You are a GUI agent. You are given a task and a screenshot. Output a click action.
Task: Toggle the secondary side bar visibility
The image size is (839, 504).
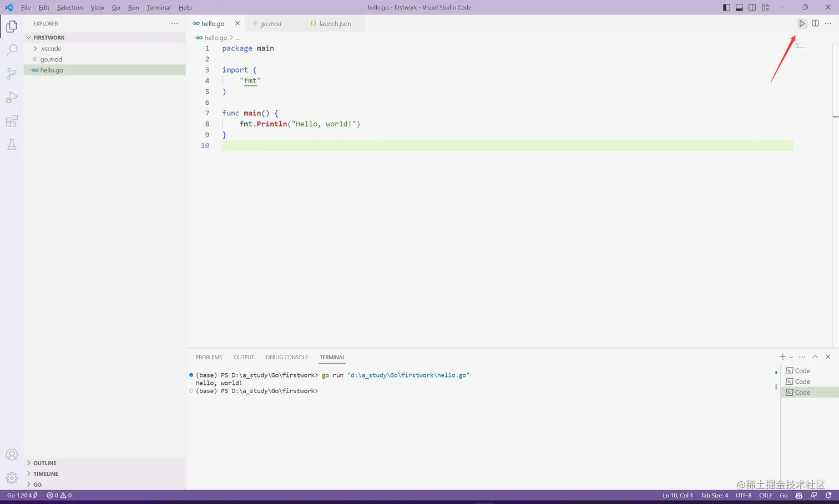(x=752, y=7)
